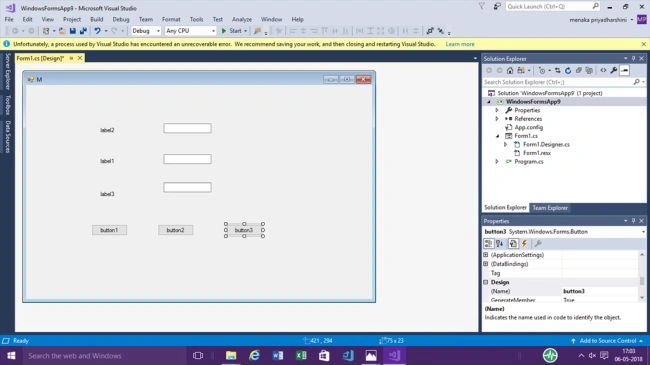Select button2 on the form designer

tap(175, 230)
